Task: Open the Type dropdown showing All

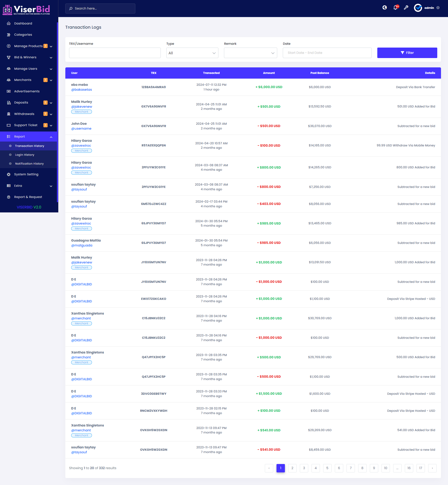Action: click(x=192, y=53)
